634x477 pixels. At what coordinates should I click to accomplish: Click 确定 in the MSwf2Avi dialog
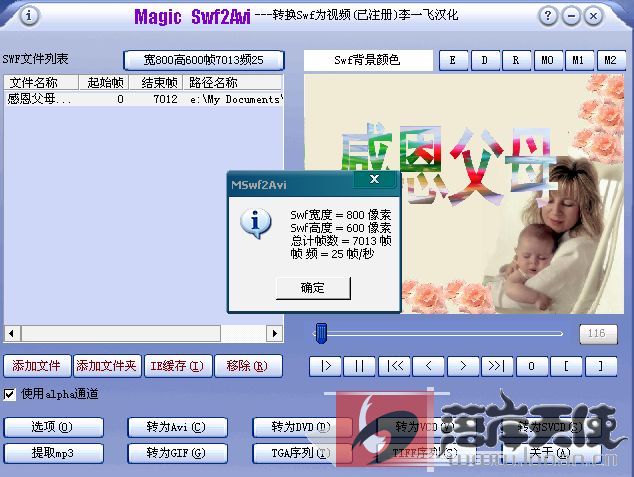[313, 288]
